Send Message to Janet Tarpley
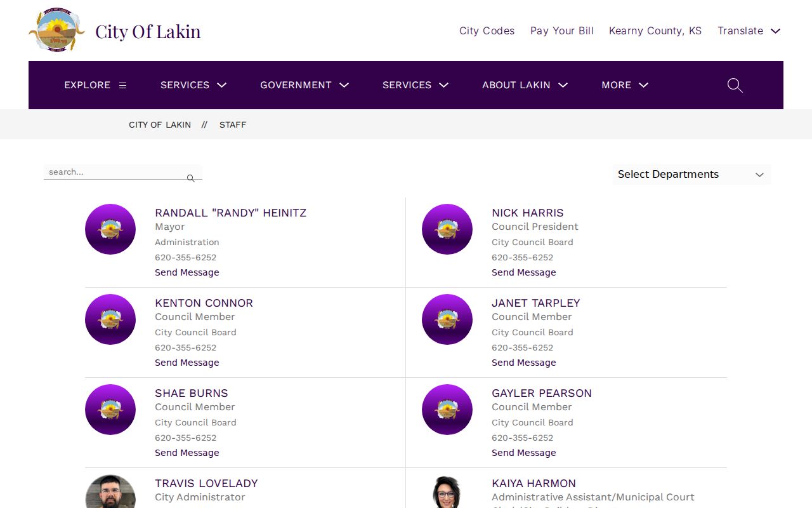 524,363
